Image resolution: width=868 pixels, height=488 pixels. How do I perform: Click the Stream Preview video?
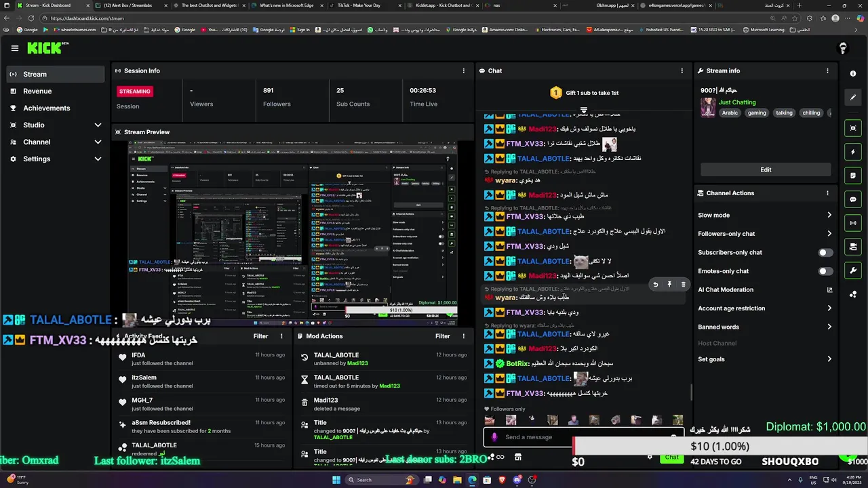point(293,233)
